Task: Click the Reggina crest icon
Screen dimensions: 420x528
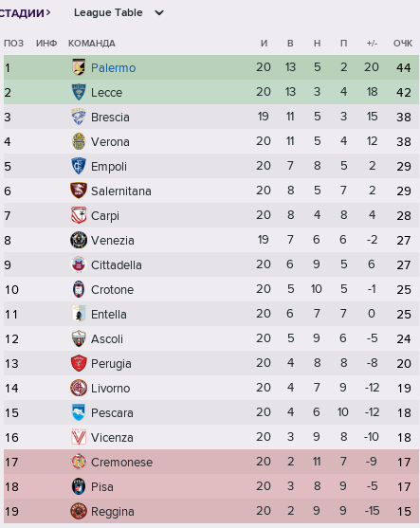Action: (79, 511)
